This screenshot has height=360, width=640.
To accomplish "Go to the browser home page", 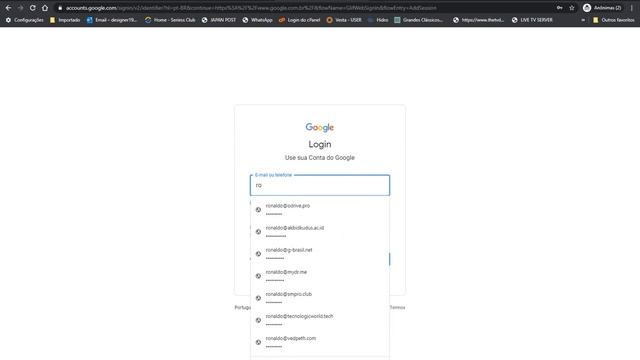I will [x=45, y=8].
